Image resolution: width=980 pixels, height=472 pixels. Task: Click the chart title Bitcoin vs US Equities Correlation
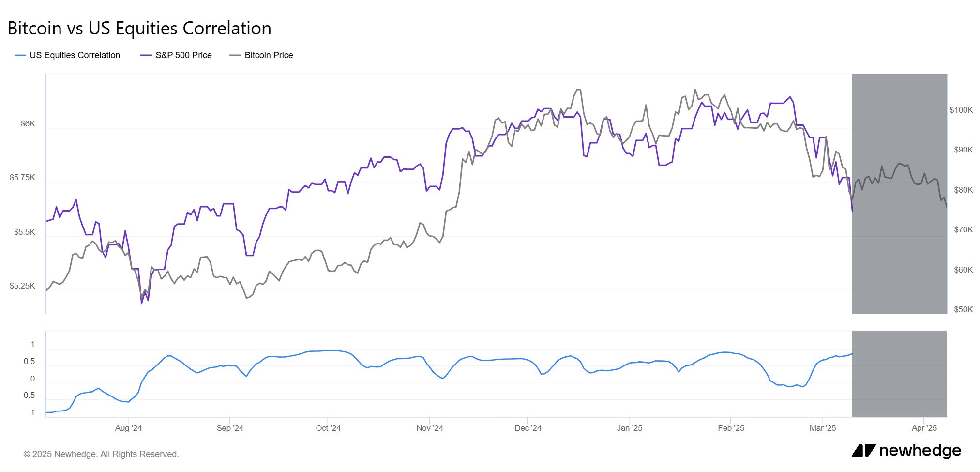pos(139,29)
